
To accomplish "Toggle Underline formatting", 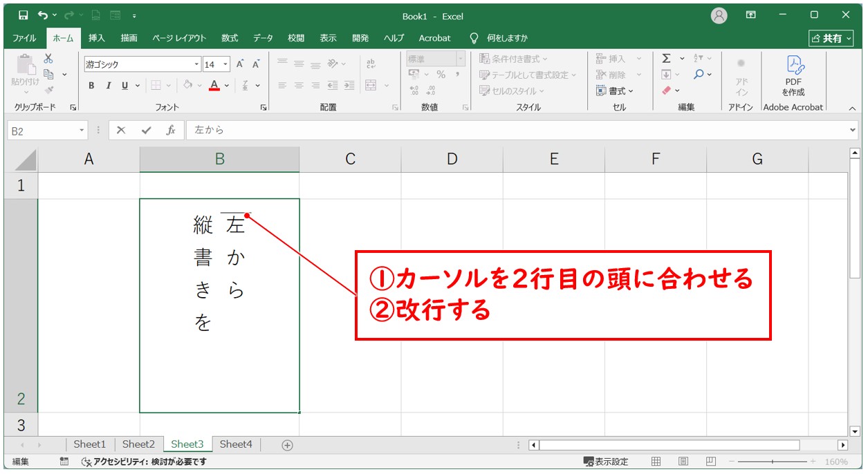I will point(124,86).
